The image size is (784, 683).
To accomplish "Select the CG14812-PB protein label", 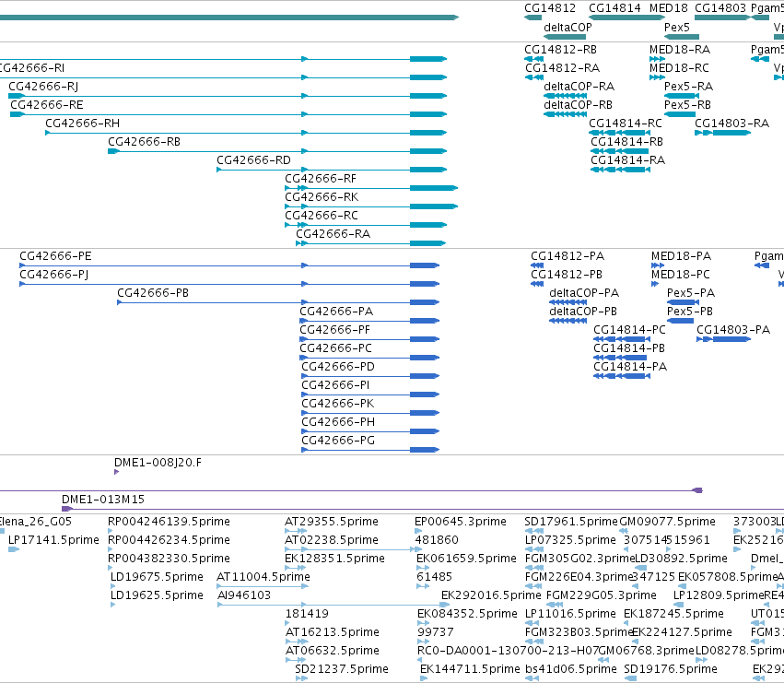I will tap(567, 276).
